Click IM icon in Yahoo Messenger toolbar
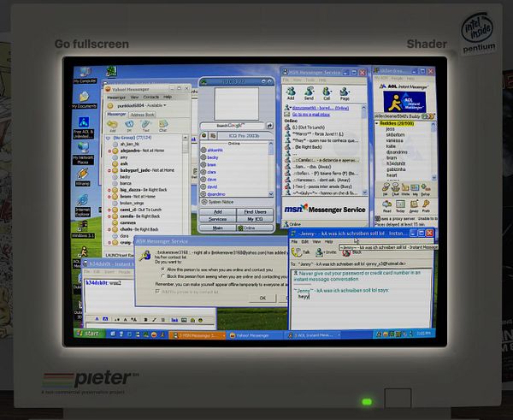This screenshot has width=513, height=420. coord(130,125)
